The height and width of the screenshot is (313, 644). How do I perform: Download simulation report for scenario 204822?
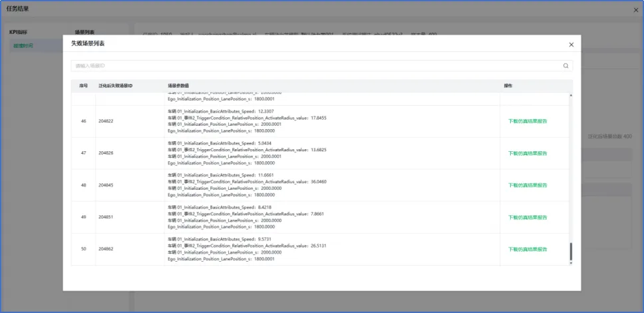point(528,121)
